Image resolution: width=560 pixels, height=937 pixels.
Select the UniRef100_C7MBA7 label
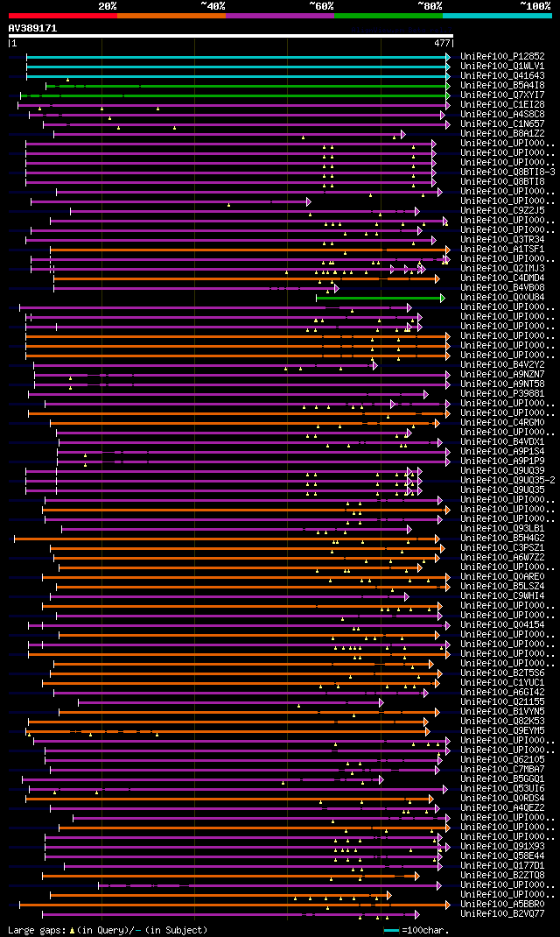(x=502, y=769)
